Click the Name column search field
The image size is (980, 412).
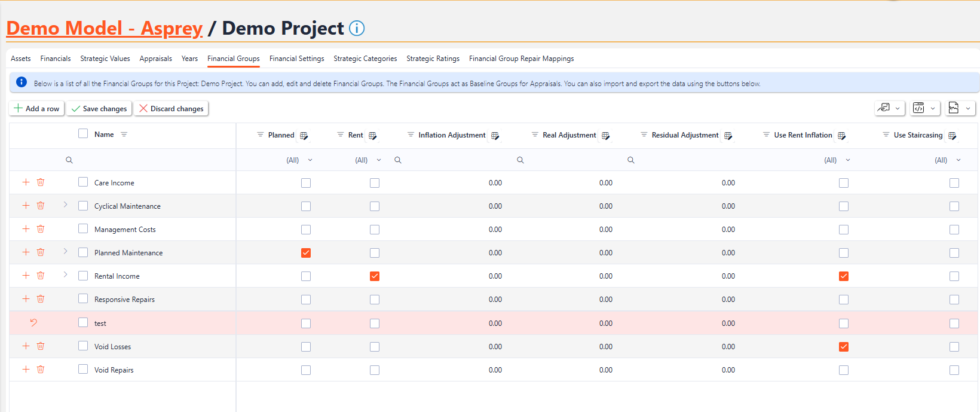click(149, 160)
